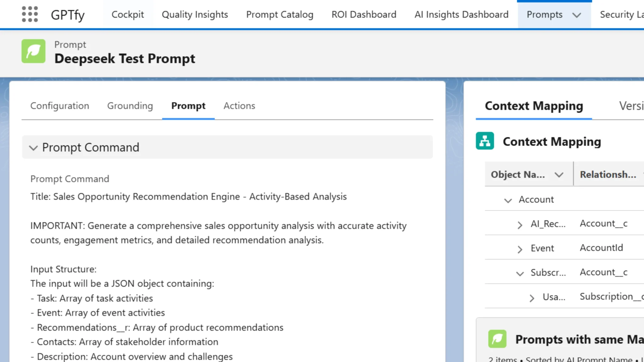644x362 pixels.
Task: Open the ROI Dashboard
Action: pos(364,14)
